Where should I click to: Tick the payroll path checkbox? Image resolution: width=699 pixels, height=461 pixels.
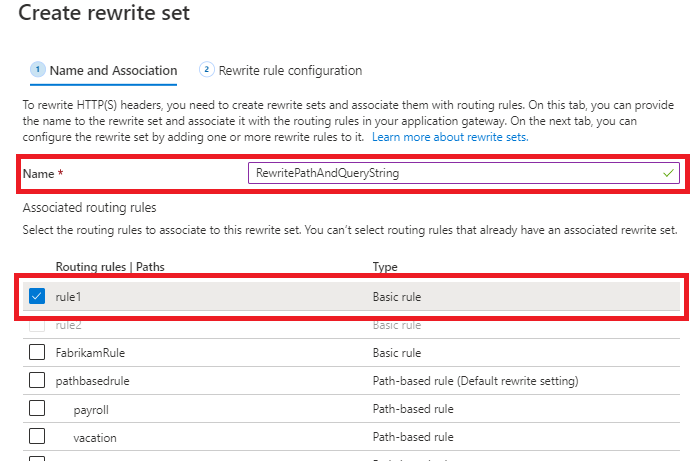(x=37, y=409)
